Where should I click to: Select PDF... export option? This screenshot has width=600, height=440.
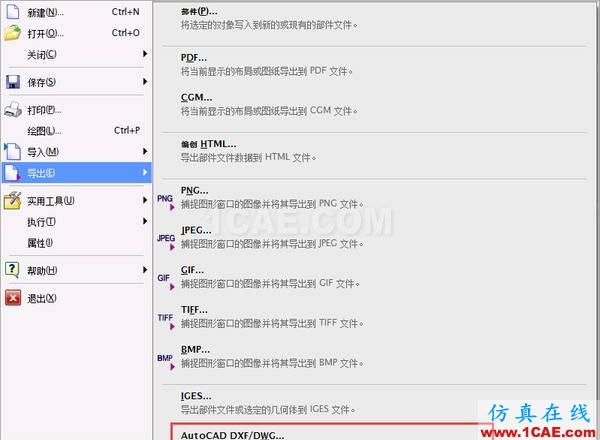pos(194,58)
